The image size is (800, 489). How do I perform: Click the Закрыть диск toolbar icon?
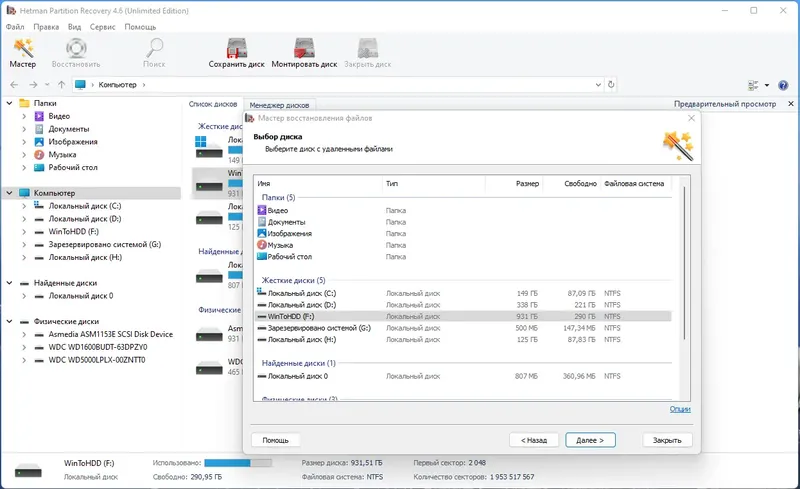point(367,48)
